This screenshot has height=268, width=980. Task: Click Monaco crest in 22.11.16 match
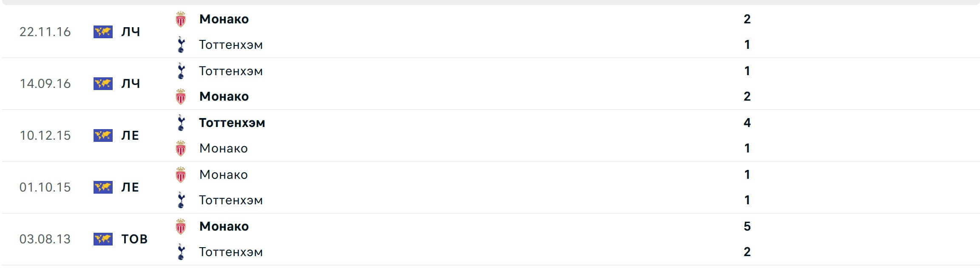click(x=181, y=19)
